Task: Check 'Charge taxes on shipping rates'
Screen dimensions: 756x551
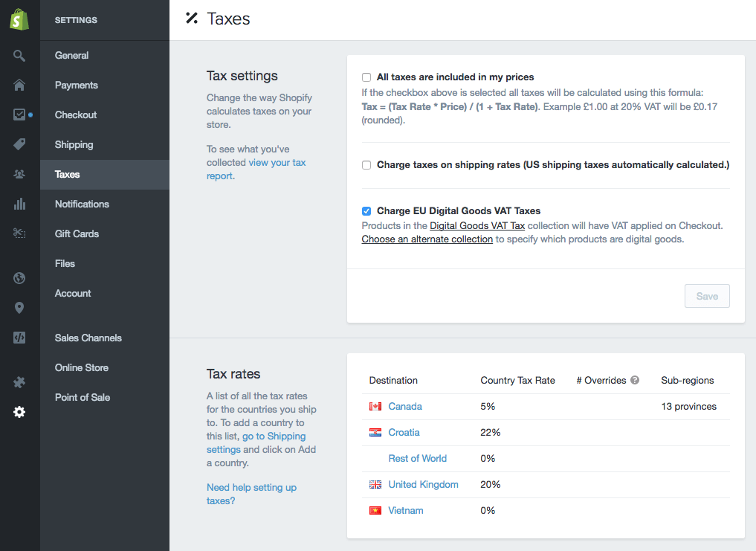Action: (x=366, y=165)
